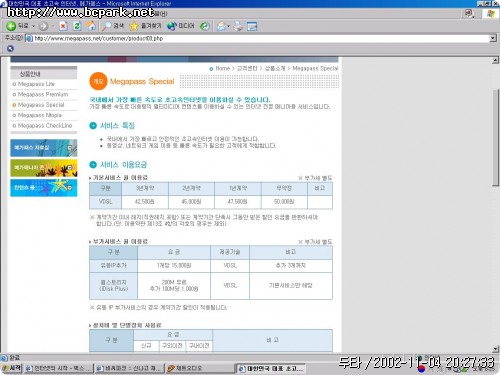Image resolution: width=500 pixels, height=375 pixels.
Task: Select the 45,000원 price cell
Action: [x=191, y=202]
